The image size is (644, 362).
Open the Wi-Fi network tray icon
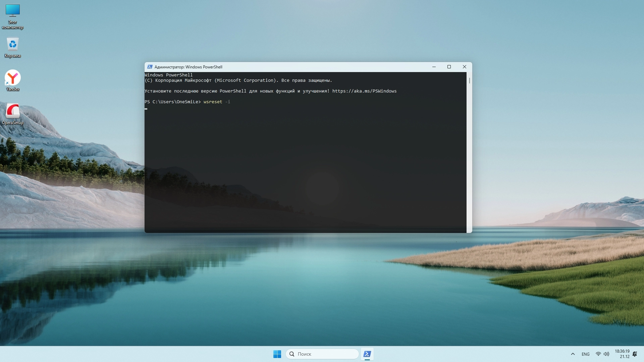(598, 354)
